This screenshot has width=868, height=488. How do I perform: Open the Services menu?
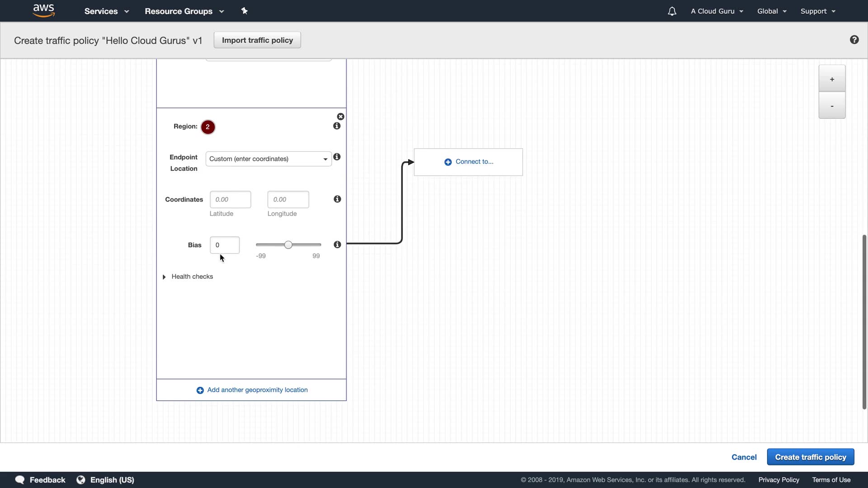point(107,11)
